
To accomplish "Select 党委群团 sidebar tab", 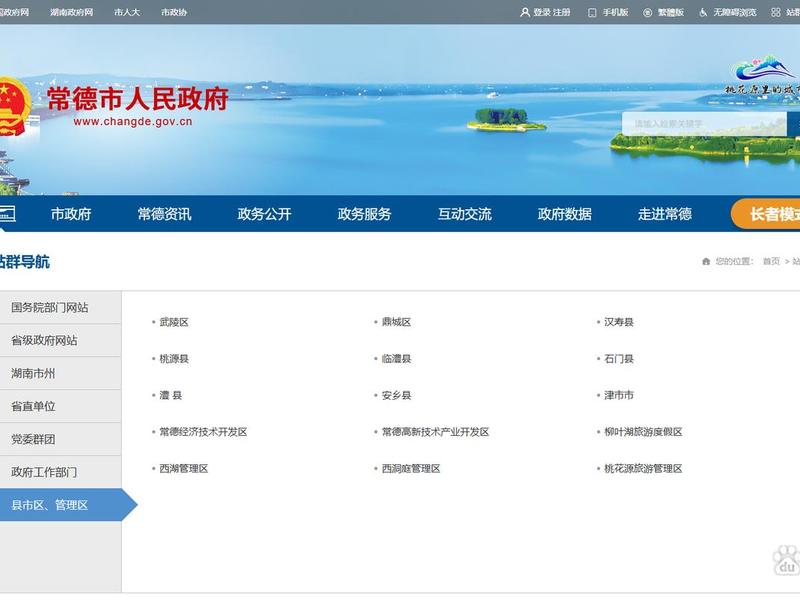I will click(60, 439).
